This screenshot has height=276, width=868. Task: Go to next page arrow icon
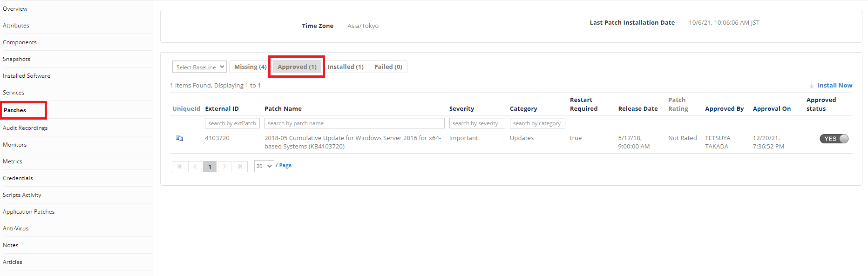pos(224,167)
